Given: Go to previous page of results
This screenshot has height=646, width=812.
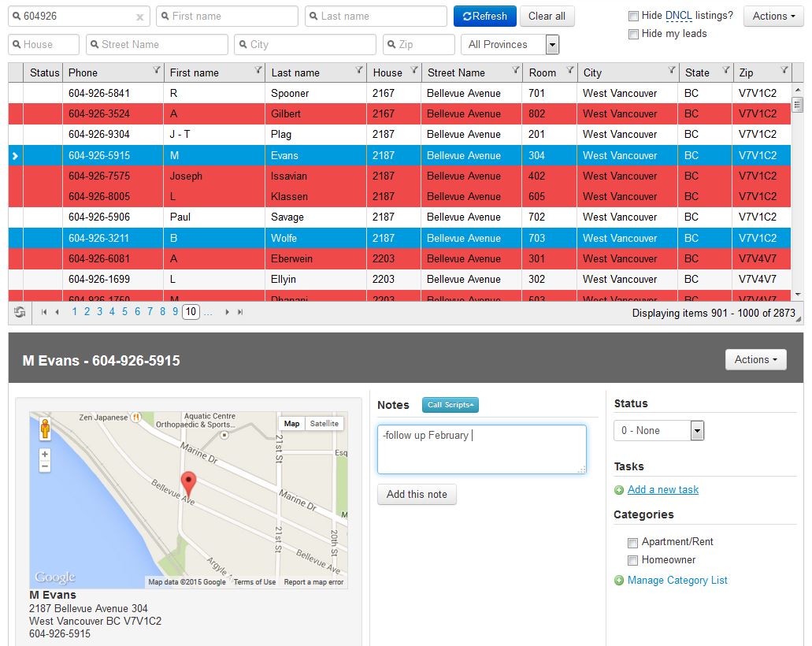Looking at the screenshot, I should click(x=57, y=312).
